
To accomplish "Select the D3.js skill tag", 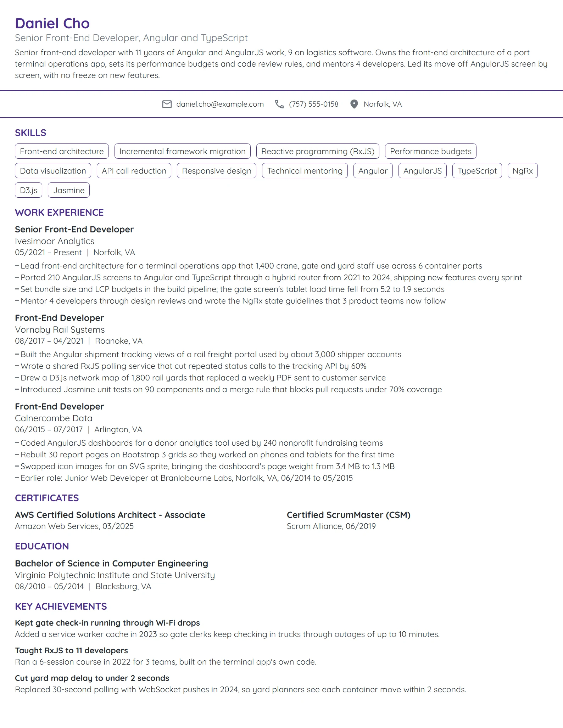I will 29,190.
